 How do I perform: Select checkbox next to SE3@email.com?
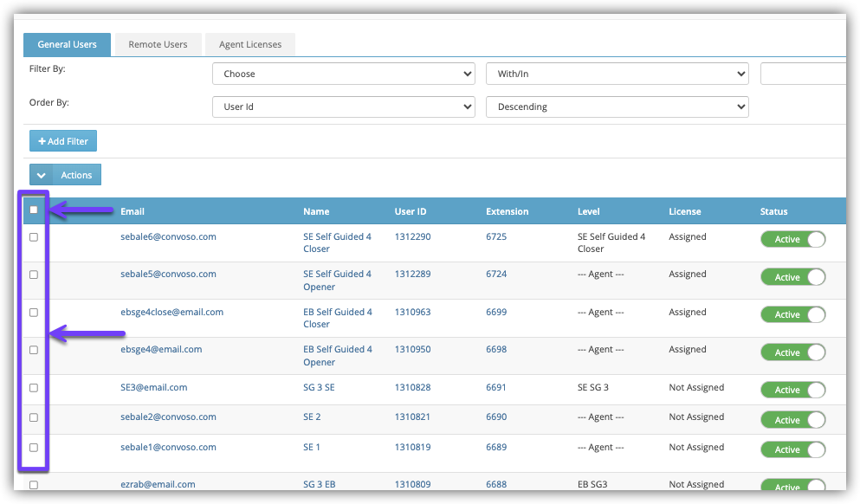pyautogui.click(x=34, y=388)
